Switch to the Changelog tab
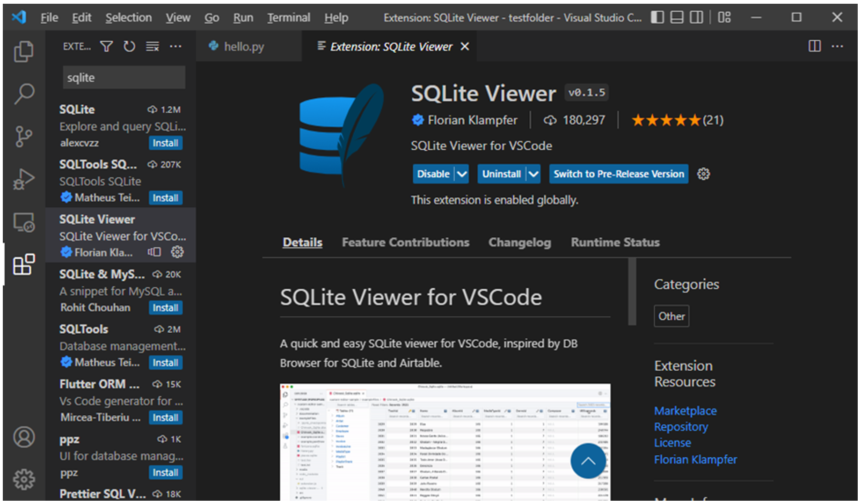 (519, 242)
